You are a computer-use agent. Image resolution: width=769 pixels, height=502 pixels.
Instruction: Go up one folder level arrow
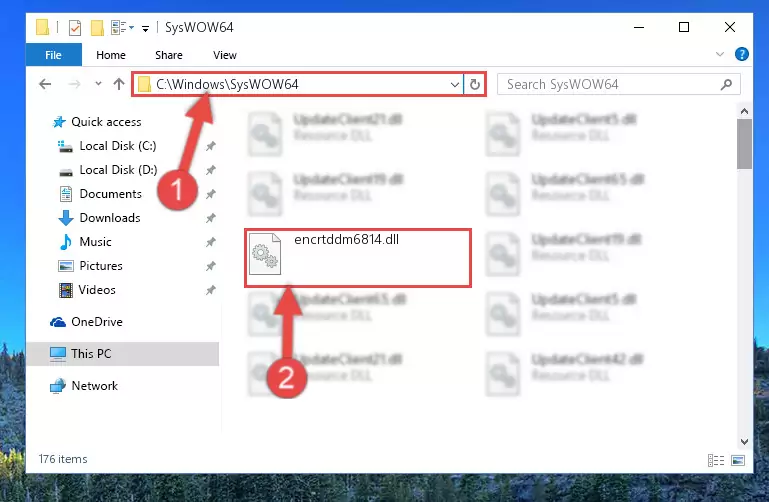click(119, 84)
